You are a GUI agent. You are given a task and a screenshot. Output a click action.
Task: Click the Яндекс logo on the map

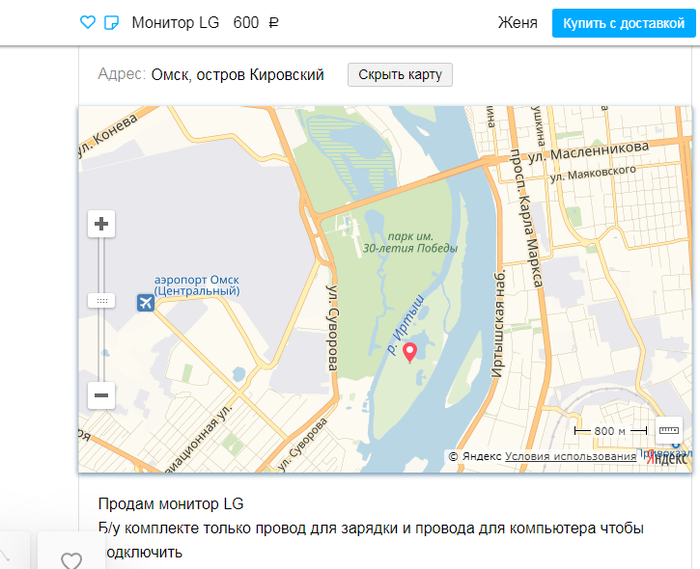667,458
